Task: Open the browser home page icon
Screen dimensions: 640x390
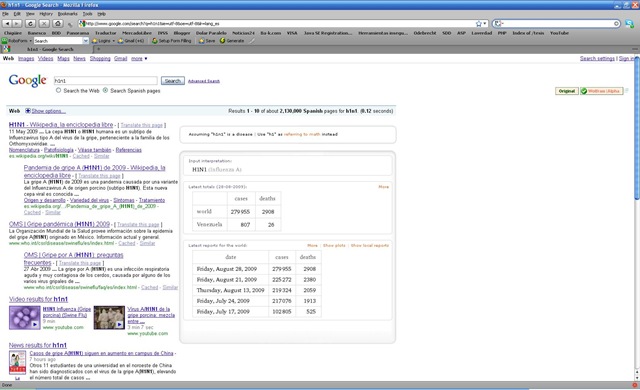Action: click(58, 24)
